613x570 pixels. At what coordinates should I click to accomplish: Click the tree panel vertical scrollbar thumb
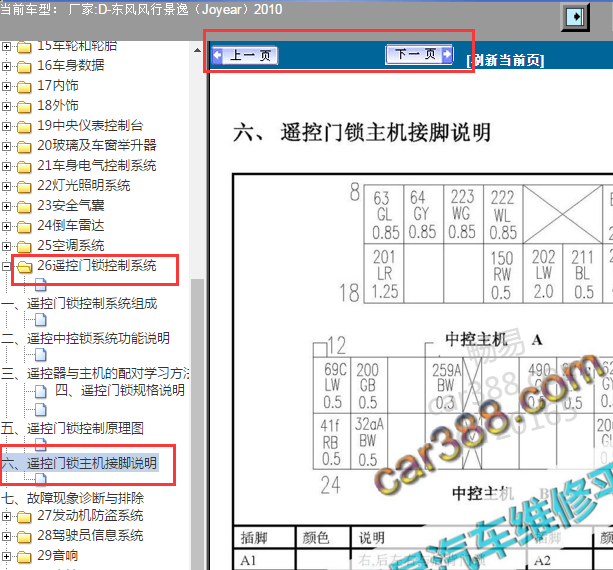point(197,424)
